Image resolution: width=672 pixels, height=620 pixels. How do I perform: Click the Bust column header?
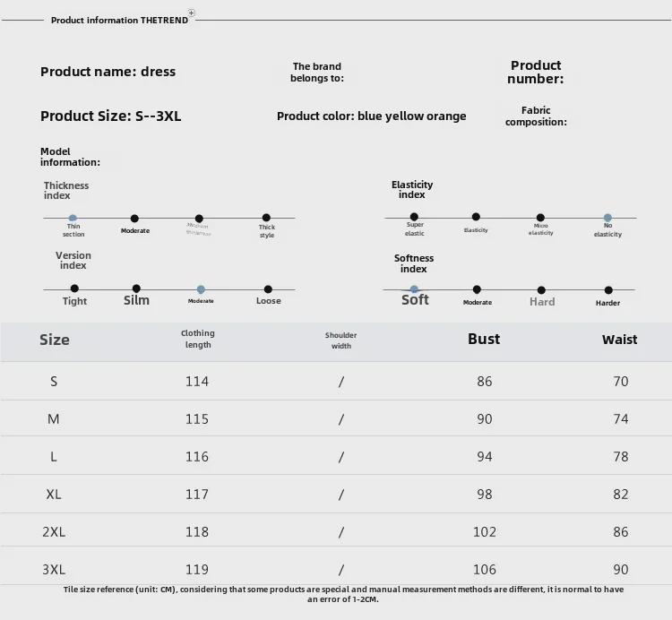pyautogui.click(x=484, y=339)
